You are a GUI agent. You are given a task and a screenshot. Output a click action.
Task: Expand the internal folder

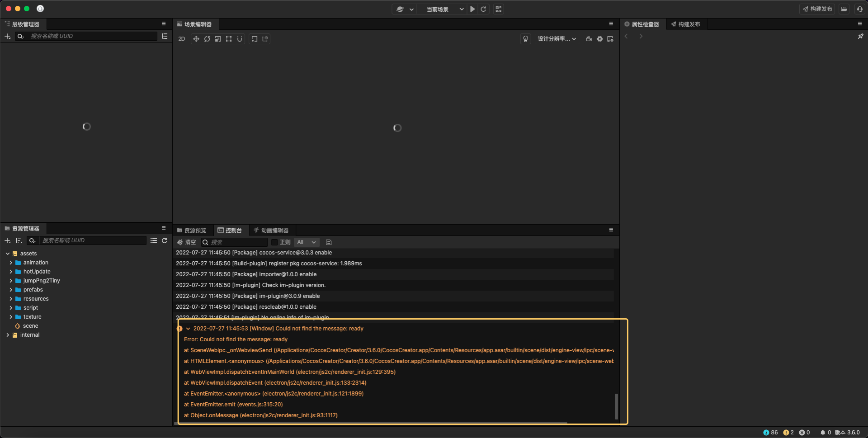pos(8,335)
